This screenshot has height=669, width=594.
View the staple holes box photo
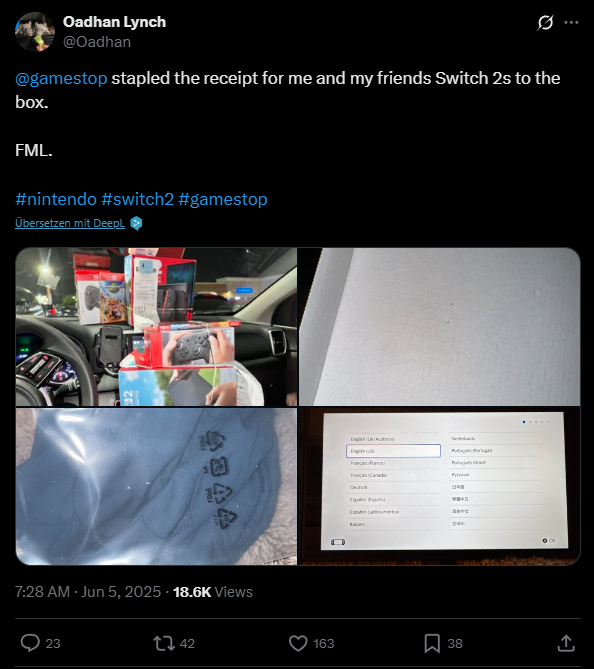tap(440, 327)
